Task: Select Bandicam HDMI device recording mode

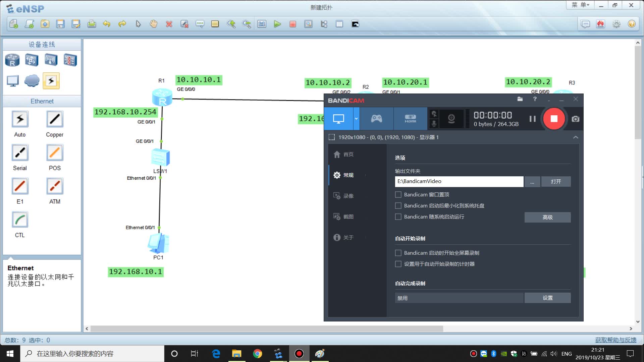Action: 410,119
